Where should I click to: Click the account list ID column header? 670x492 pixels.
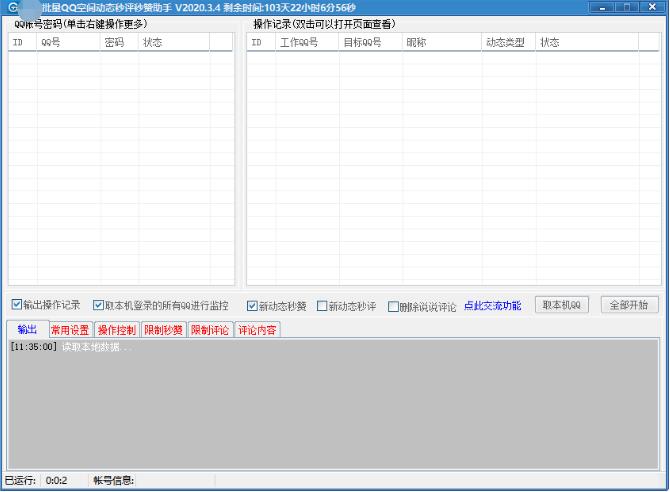coord(22,42)
